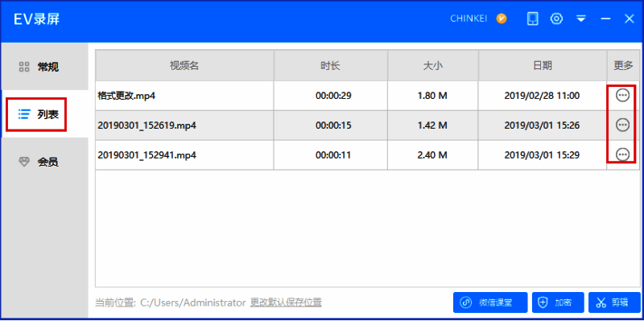The width and height of the screenshot is (644, 321).
Task: Sort by the 日期 column header
Action: (543, 66)
